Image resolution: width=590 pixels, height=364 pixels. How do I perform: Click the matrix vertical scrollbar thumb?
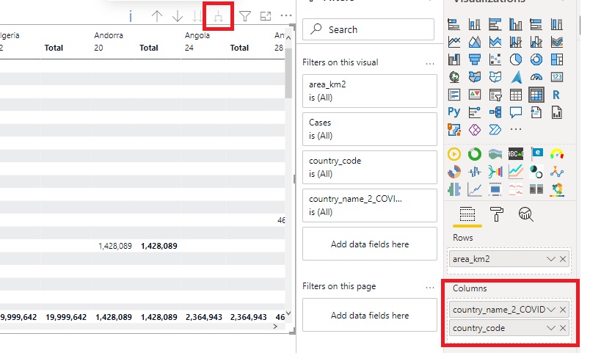pos(288,73)
